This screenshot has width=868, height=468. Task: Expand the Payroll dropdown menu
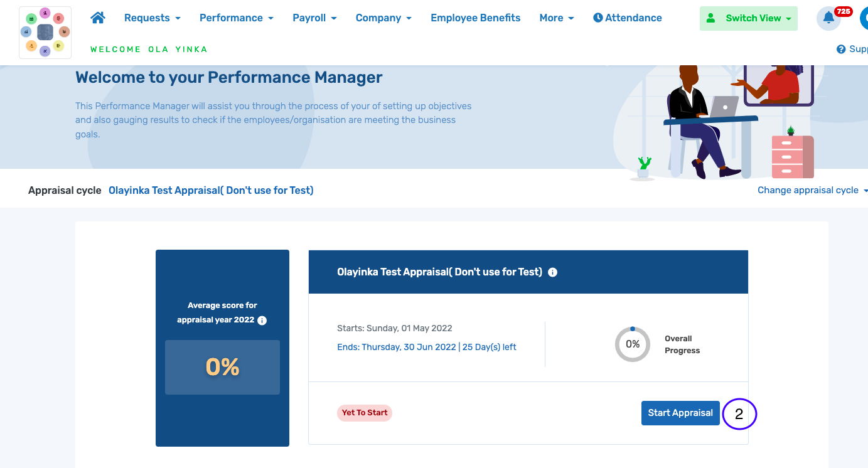pyautogui.click(x=314, y=18)
